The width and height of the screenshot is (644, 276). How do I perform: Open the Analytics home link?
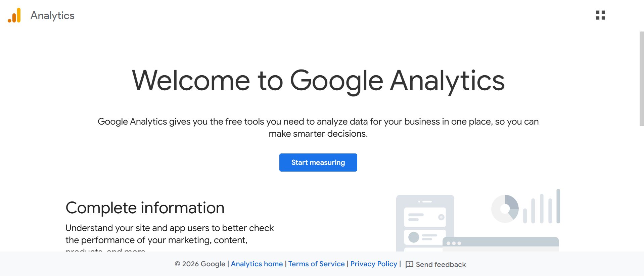click(257, 264)
